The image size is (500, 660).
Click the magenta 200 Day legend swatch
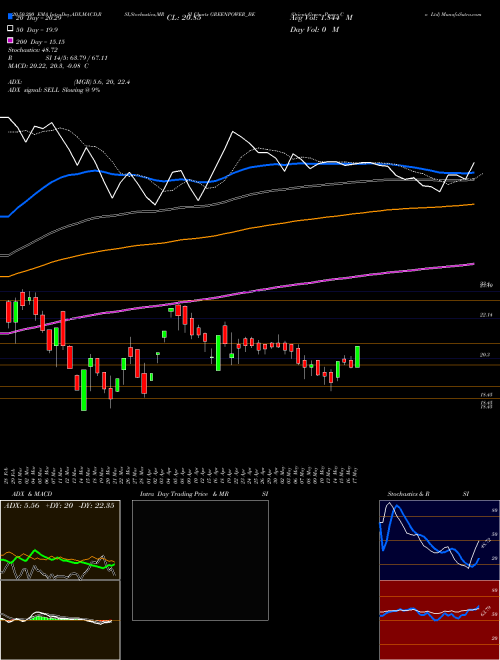[x=10, y=41]
